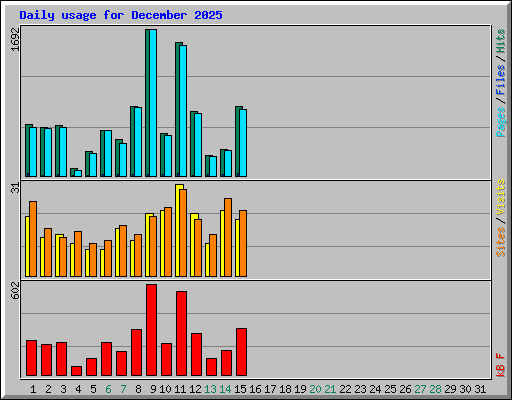Click day label '16' on the x-axis
The image size is (512, 400).
pyautogui.click(x=255, y=389)
